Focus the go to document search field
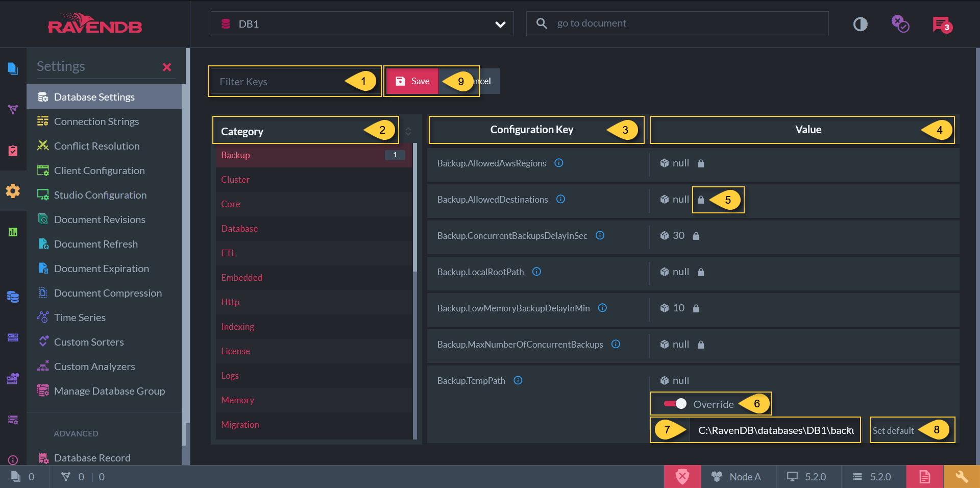 pyautogui.click(x=677, y=24)
